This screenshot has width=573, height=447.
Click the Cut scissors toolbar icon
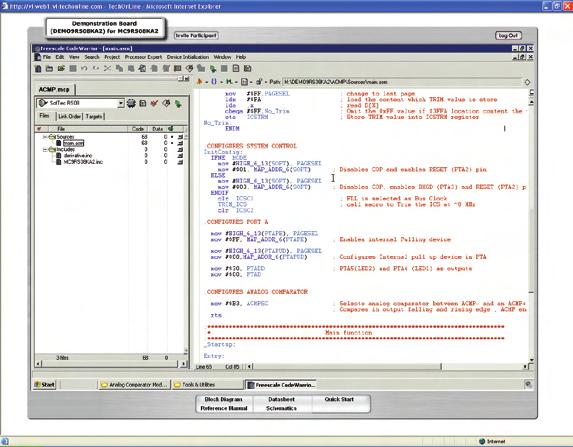tap(107, 68)
